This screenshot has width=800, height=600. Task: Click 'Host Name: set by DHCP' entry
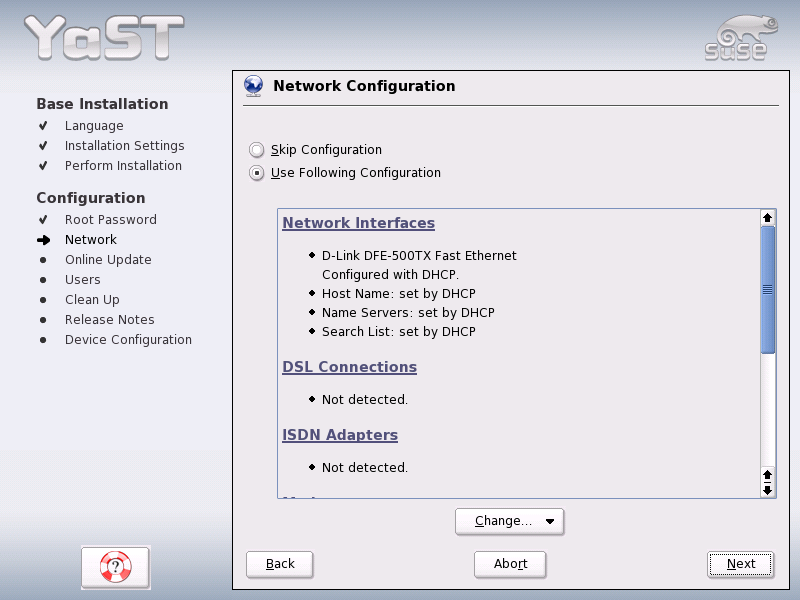(398, 293)
